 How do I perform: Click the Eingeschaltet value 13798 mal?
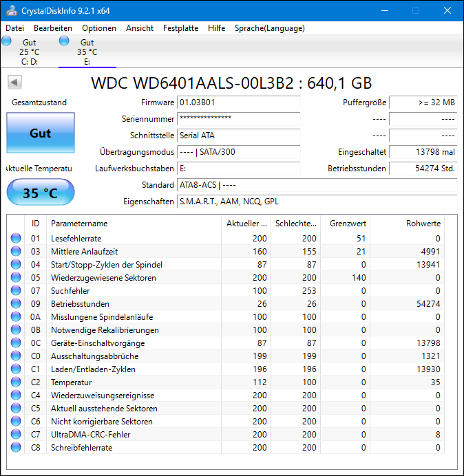pos(423,152)
